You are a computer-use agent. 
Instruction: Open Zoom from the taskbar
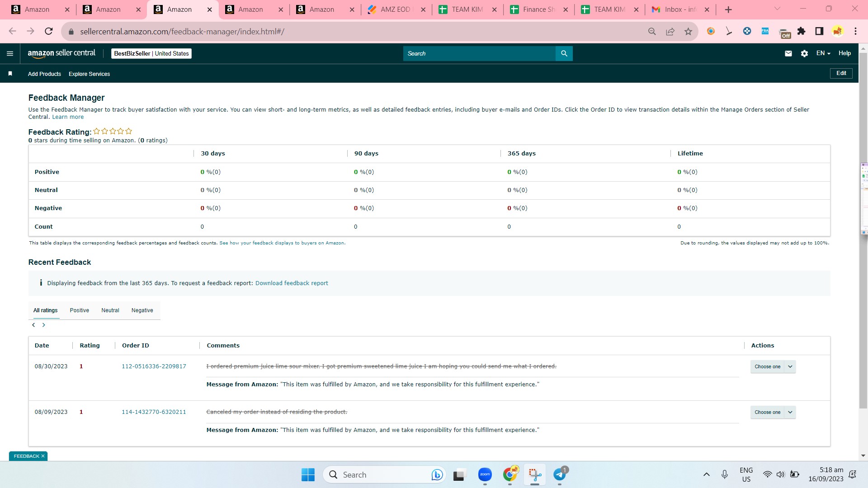485,474
